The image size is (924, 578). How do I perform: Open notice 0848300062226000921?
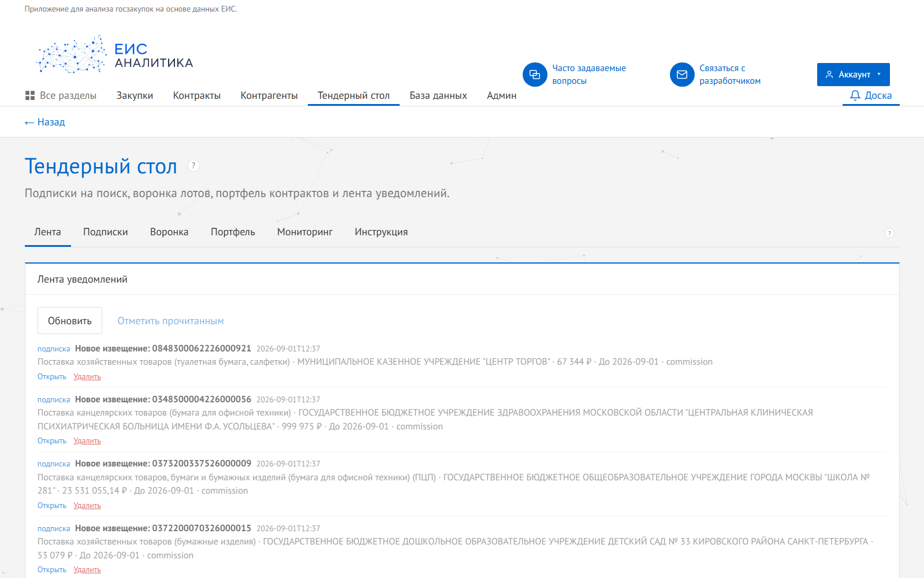click(x=52, y=376)
